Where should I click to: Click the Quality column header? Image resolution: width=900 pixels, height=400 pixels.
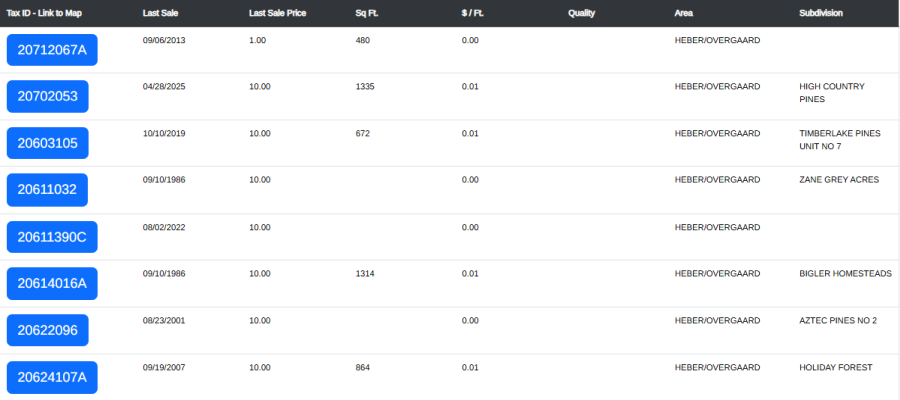(x=581, y=13)
